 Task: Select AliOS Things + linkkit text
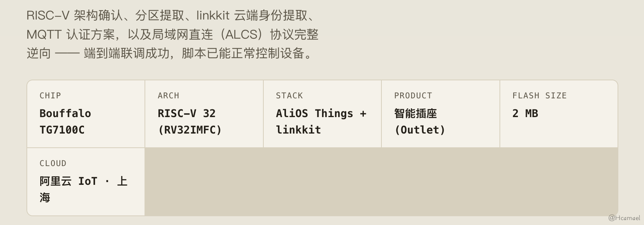[x=321, y=122]
